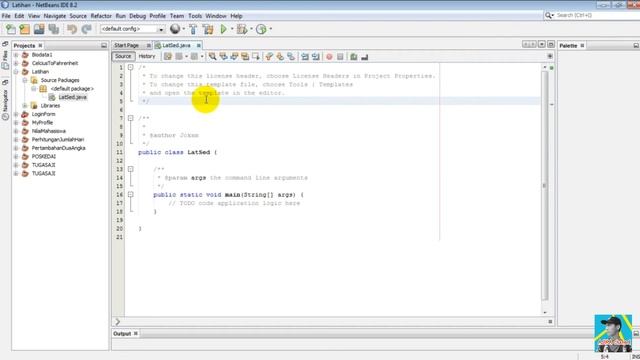Viewport: 640px width, 360px height.
Task: Close the Output panel tab
Action: pos(136,333)
